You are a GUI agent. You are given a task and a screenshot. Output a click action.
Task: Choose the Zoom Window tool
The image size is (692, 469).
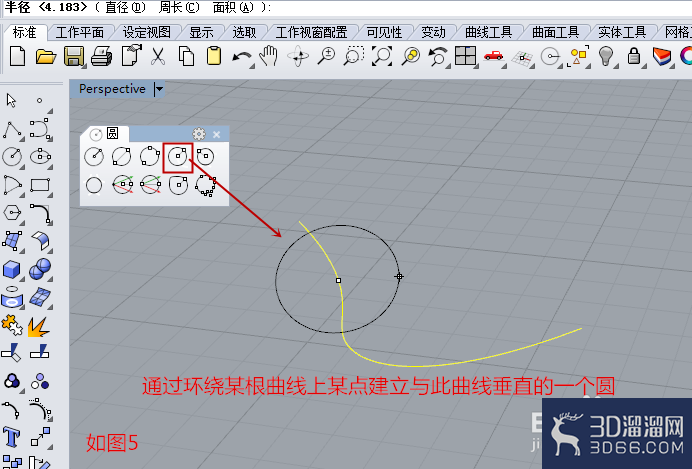[354, 56]
